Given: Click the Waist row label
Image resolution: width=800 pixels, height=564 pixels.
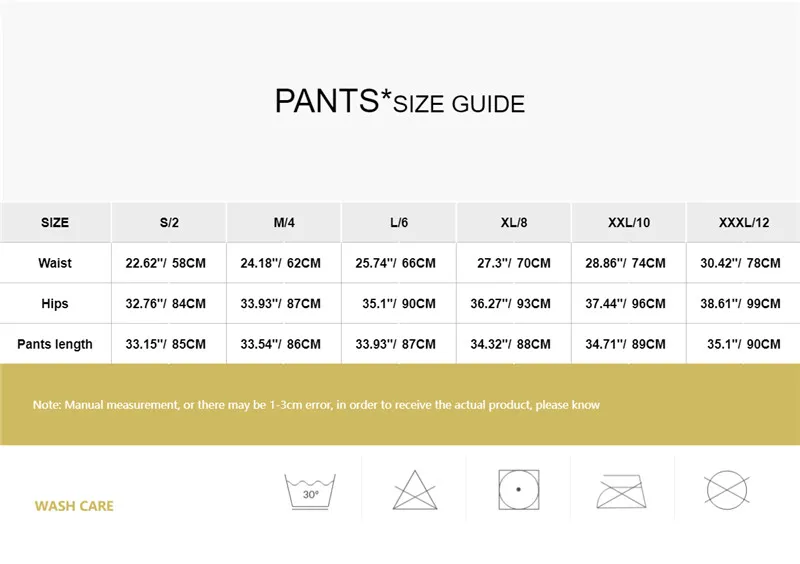Looking at the screenshot, I should click(55, 263).
